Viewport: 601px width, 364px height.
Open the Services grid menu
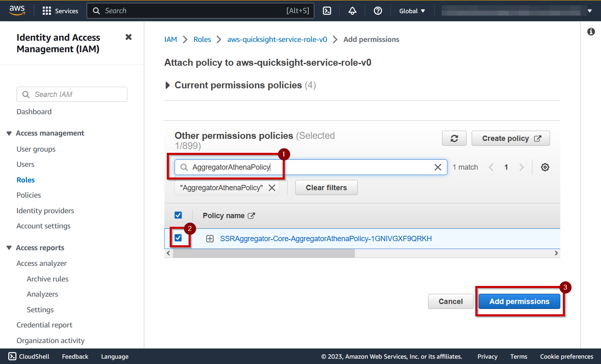(x=60, y=11)
